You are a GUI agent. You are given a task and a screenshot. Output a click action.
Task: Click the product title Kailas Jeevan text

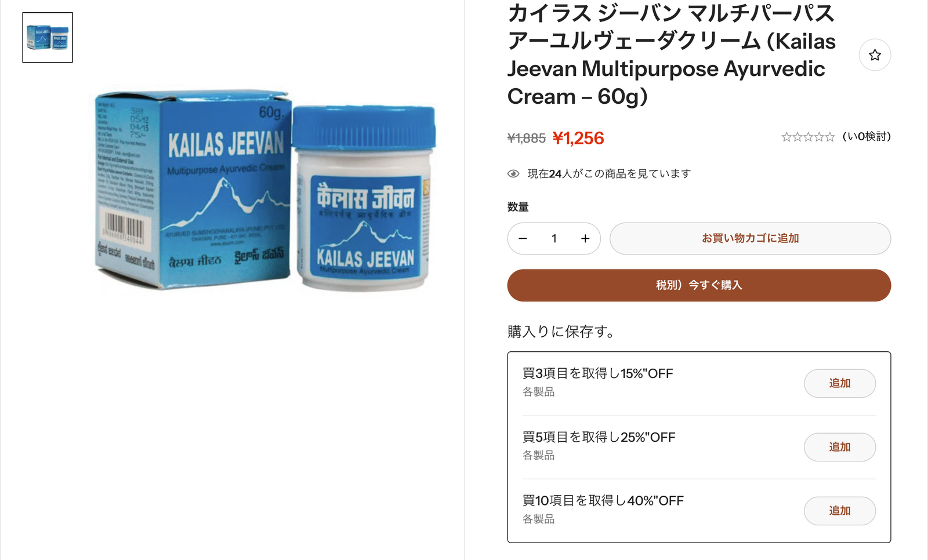point(672,54)
